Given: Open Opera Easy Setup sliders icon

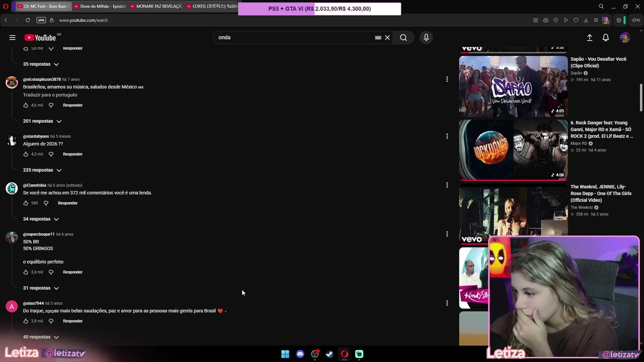Looking at the screenshot, I should tap(596, 20).
